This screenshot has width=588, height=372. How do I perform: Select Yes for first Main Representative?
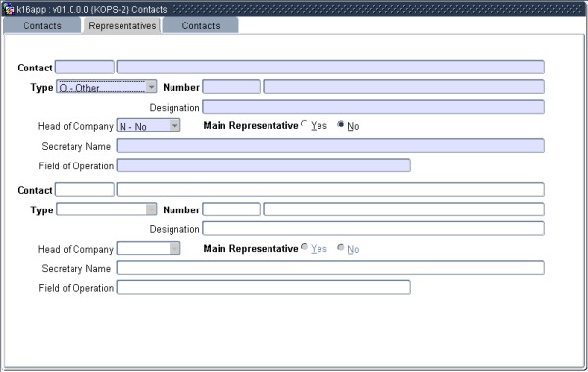[x=304, y=124]
